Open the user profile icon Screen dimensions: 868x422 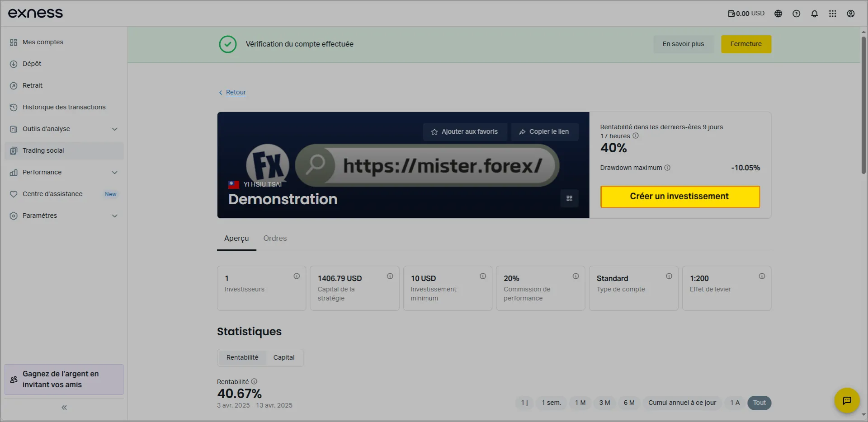(x=850, y=14)
